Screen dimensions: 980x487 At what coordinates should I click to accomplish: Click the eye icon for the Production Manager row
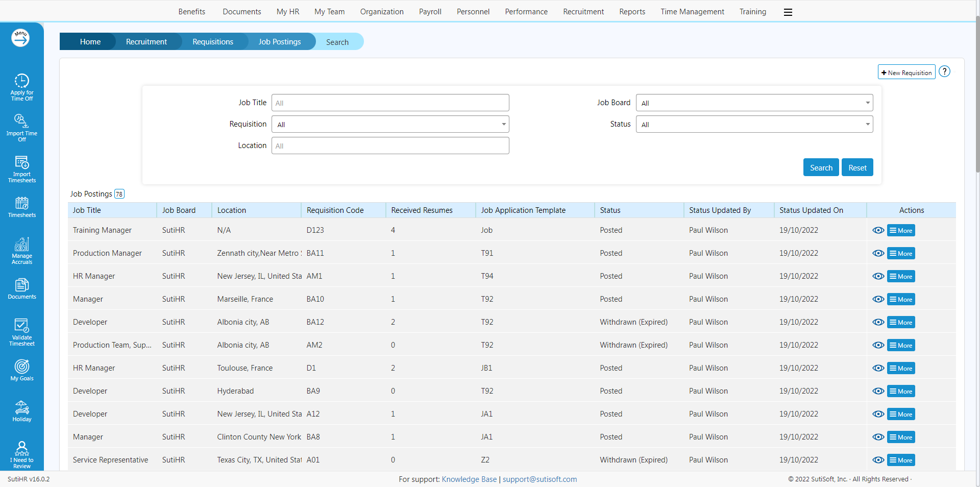(878, 253)
